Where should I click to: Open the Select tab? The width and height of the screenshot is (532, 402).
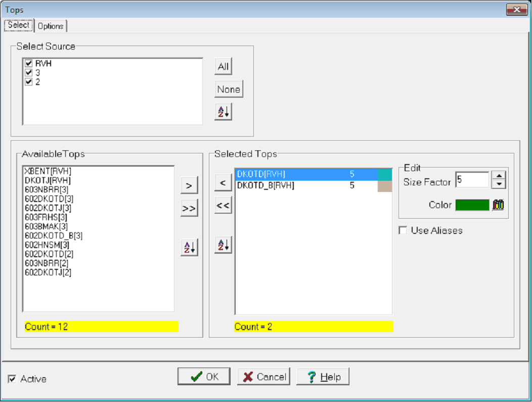coord(19,25)
